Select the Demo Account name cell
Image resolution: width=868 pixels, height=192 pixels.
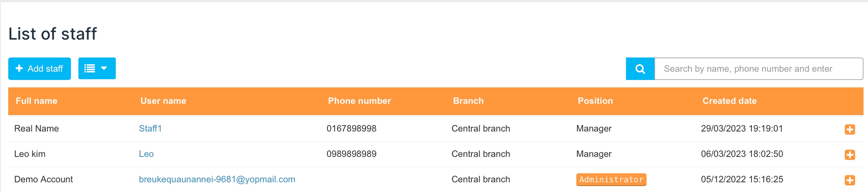click(x=44, y=180)
